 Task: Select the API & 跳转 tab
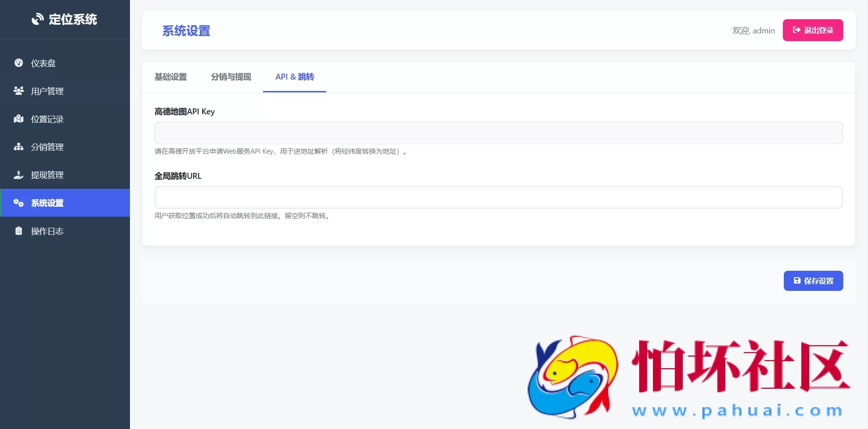tap(294, 77)
